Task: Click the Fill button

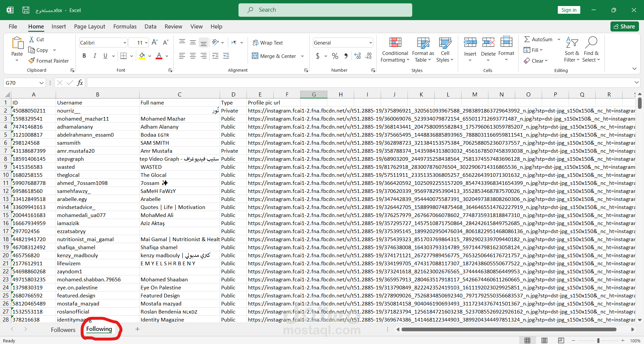Action: (x=533, y=50)
